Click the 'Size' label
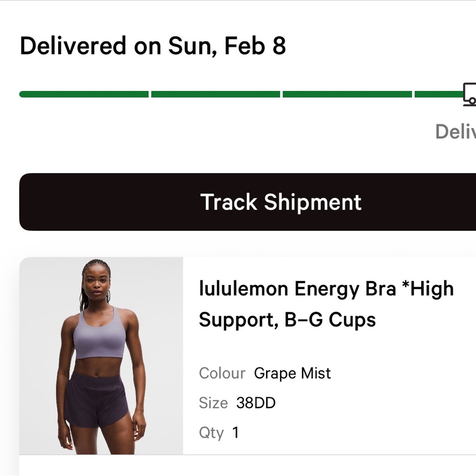This screenshot has height=476, width=476. coord(213,403)
